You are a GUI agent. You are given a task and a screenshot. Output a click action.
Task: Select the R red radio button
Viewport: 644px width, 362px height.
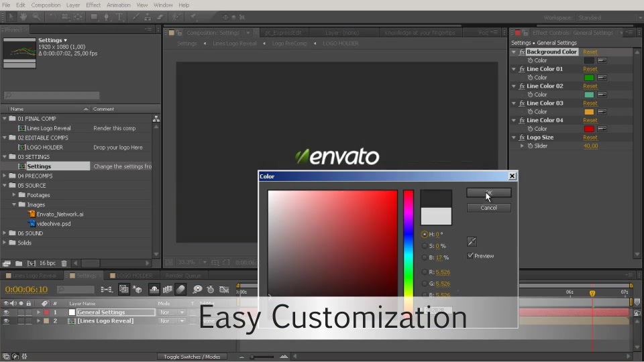coord(424,271)
